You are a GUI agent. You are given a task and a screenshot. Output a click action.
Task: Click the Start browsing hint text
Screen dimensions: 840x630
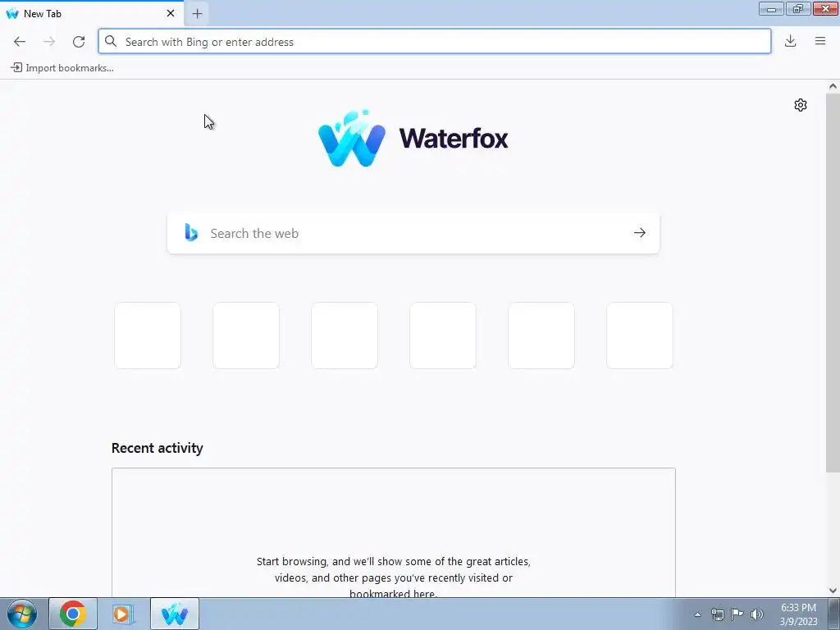click(393, 577)
